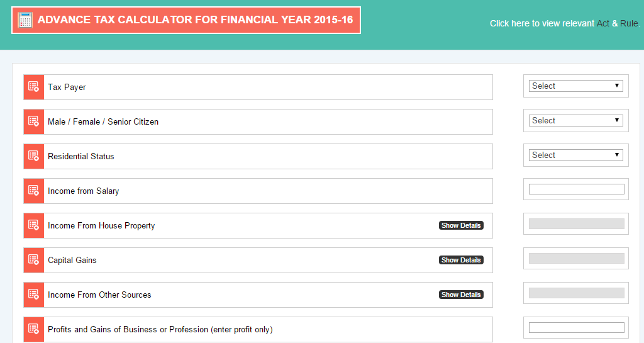Click the Capital Gains row icon
Screen dimensions: 644x343
pos(34,260)
